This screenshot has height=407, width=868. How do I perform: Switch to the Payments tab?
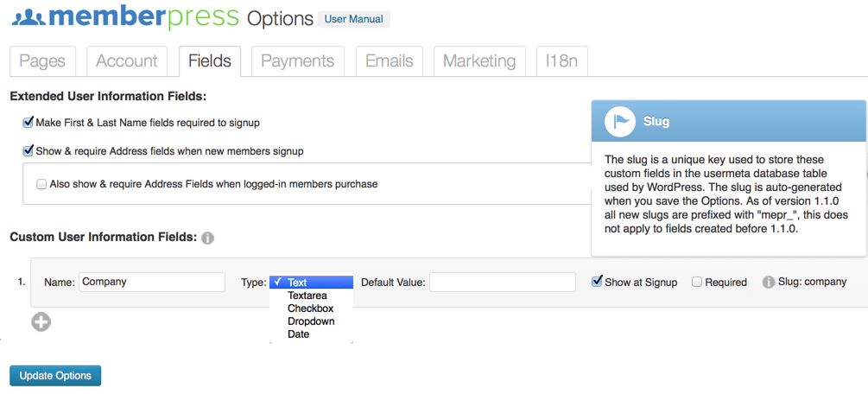tap(298, 60)
